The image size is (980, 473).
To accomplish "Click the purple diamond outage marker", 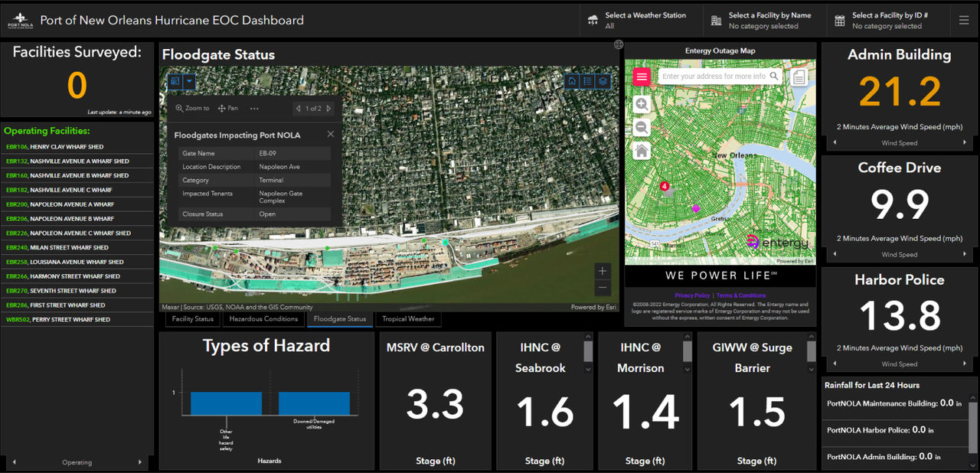I will click(696, 208).
